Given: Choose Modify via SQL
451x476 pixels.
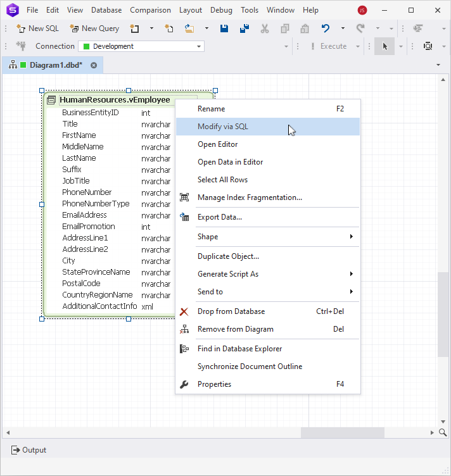Looking at the screenshot, I should pos(268,127).
